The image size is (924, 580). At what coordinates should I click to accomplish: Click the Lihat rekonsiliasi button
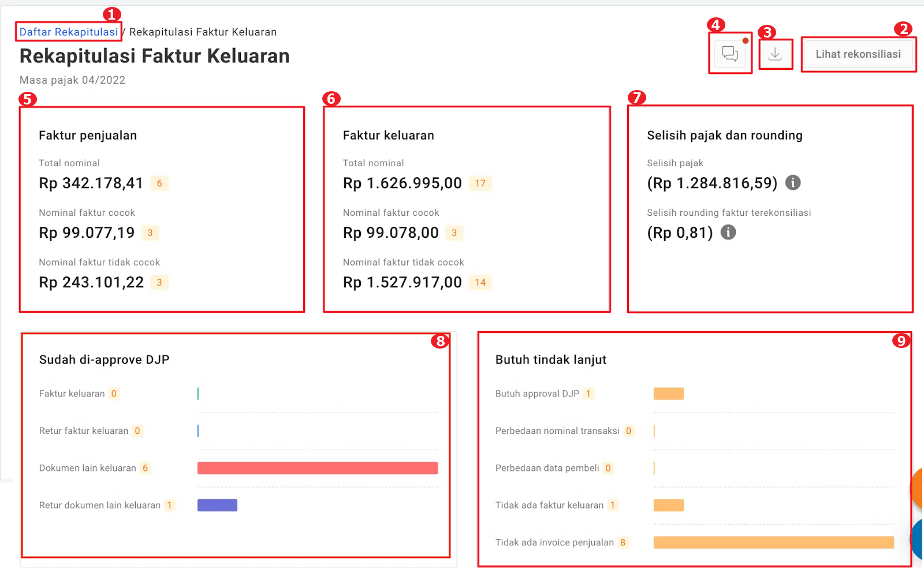pos(858,54)
